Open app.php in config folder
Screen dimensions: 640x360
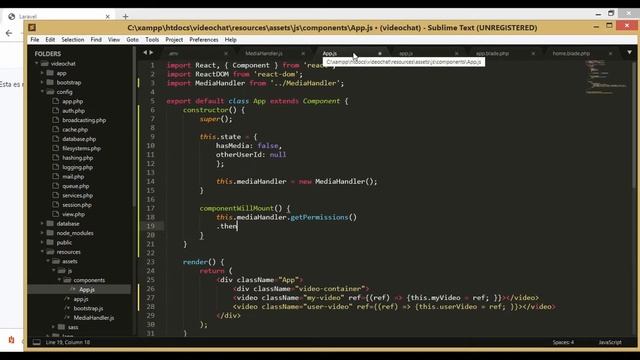coord(72,101)
